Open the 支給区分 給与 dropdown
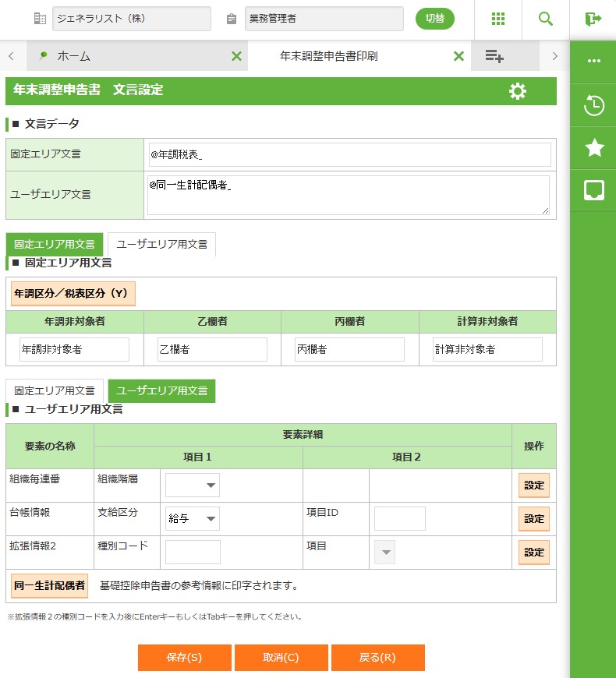Screen dimensions: 616x678 coord(193,518)
